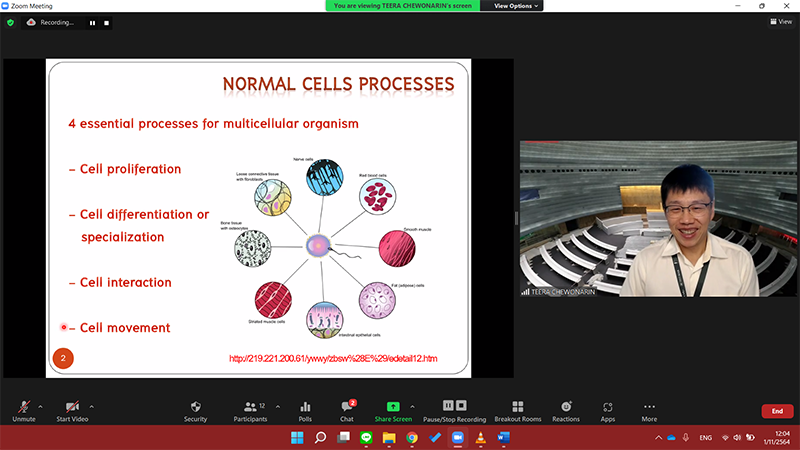Open the More options menu
The height and width of the screenshot is (450, 800).
tap(649, 411)
